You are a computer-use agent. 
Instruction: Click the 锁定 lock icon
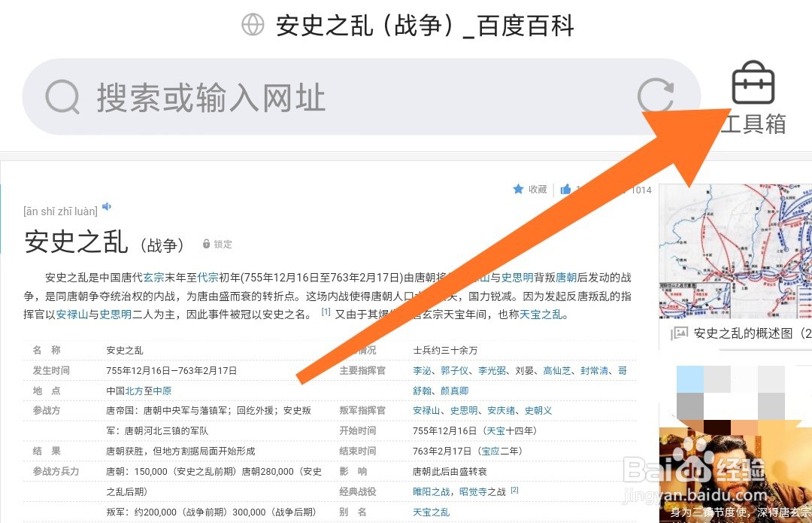tap(206, 244)
